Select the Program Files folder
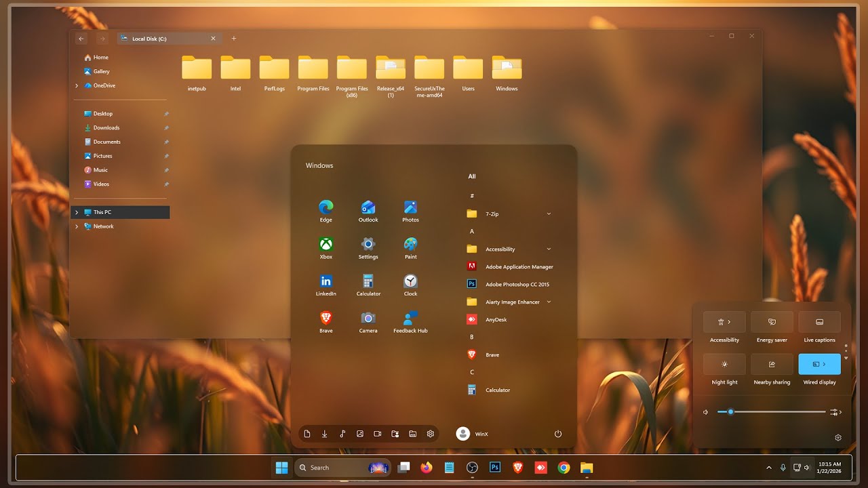Image resolution: width=868 pixels, height=488 pixels. pos(313,74)
